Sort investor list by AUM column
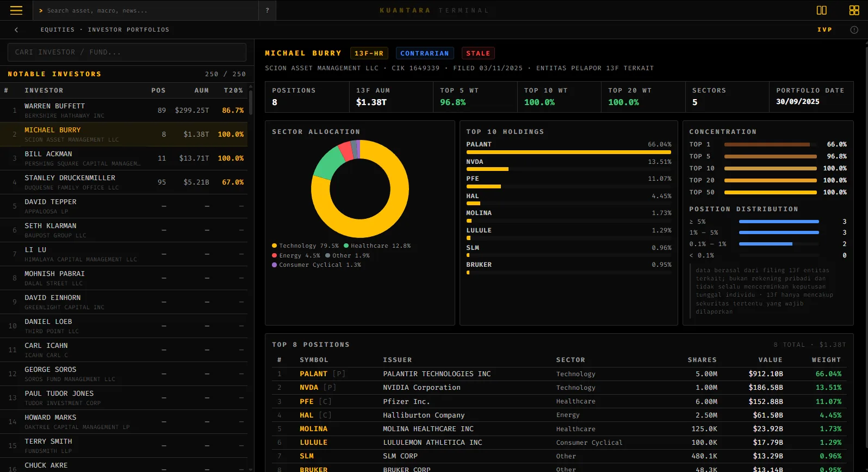Image resolution: width=868 pixels, height=472 pixels. 202,90
